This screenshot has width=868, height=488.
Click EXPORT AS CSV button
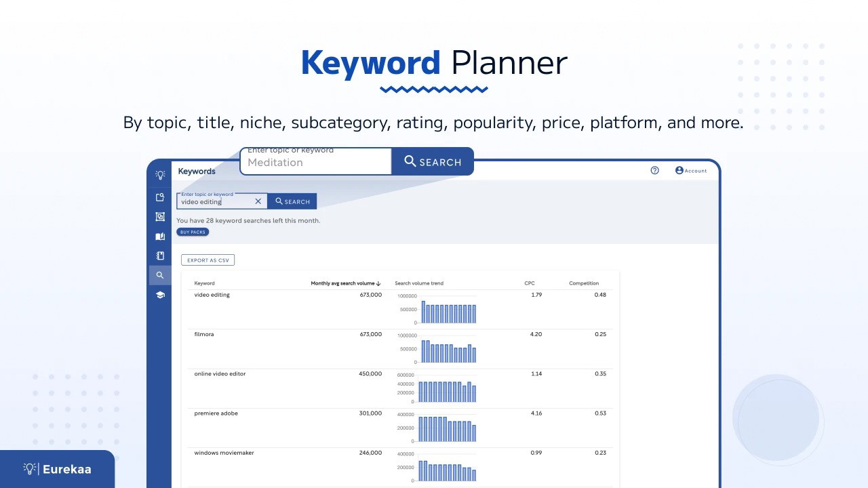tap(208, 260)
